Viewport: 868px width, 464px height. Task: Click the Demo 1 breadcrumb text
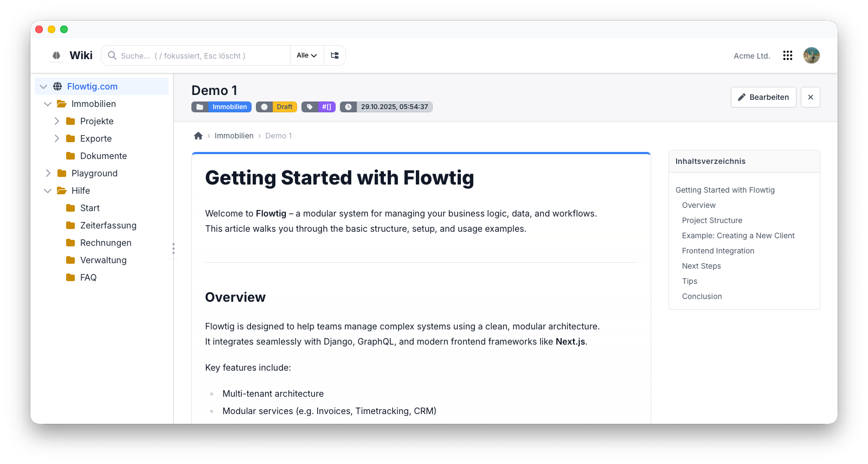pyautogui.click(x=279, y=136)
